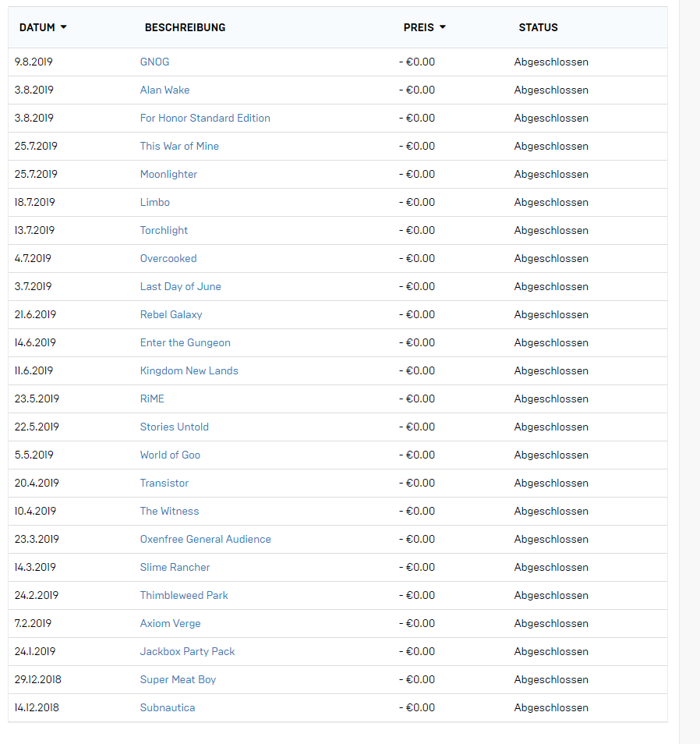Click the price in the Torchlight row

pos(417,230)
